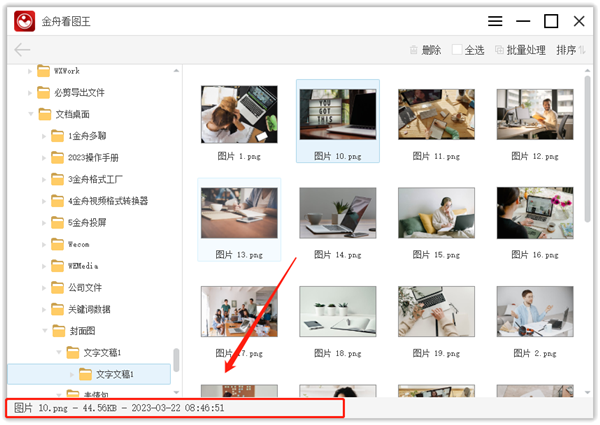Screen dimensions: 600x425
Task: Open thumbnail 图片 18.png
Action: (x=338, y=311)
